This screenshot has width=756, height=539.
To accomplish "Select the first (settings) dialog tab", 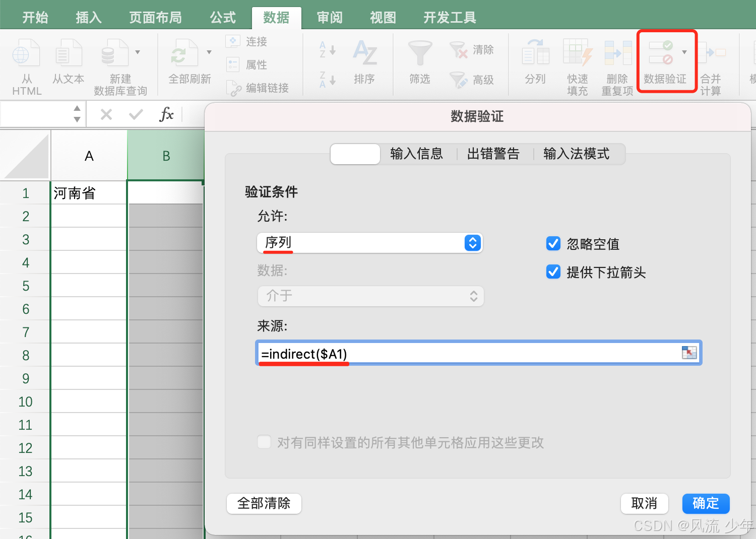I will [355, 154].
